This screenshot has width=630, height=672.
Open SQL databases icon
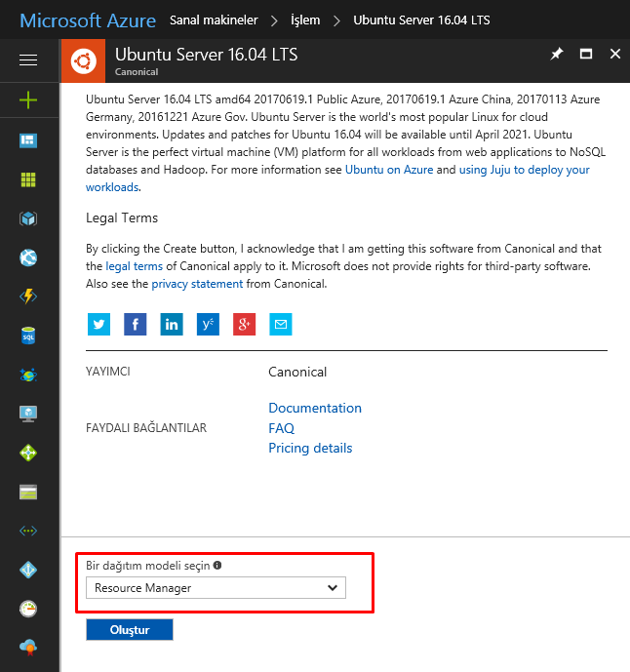click(28, 336)
